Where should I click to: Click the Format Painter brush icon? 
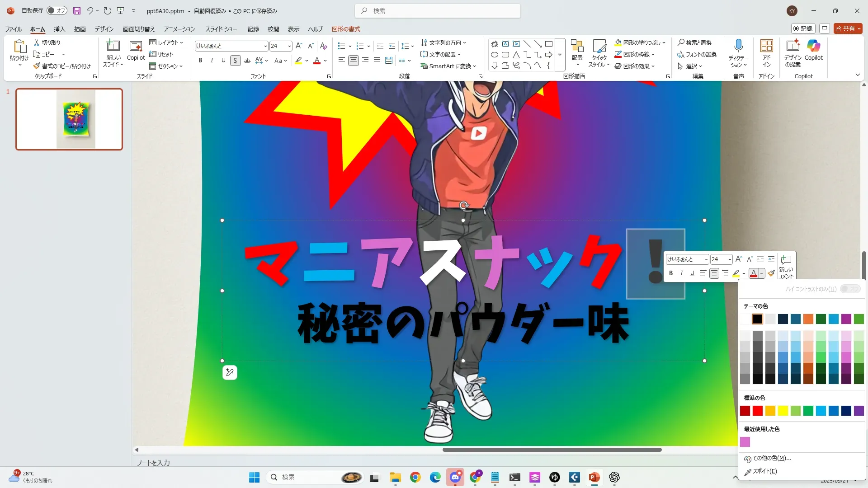click(37, 66)
